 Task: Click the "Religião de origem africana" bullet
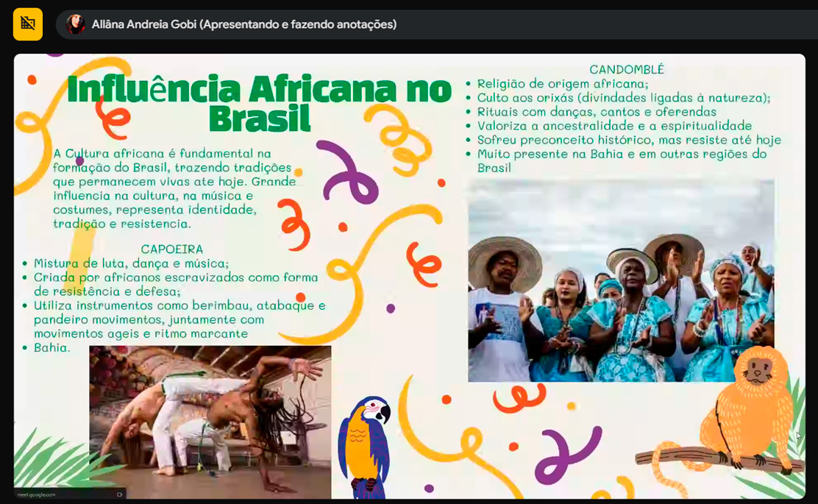(563, 84)
